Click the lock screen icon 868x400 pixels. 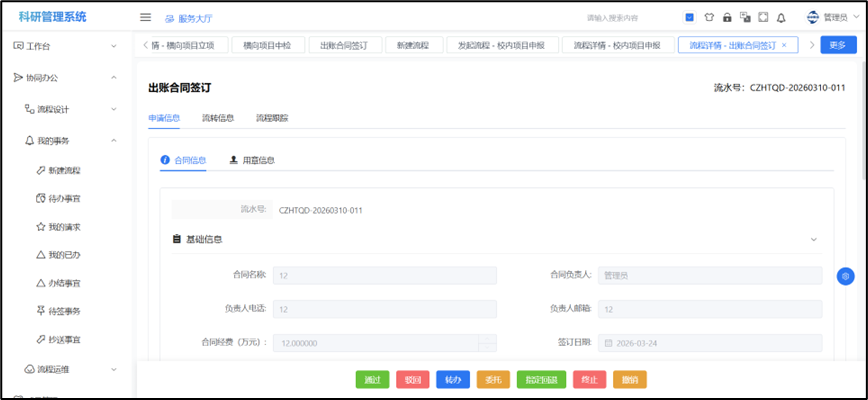(x=727, y=17)
